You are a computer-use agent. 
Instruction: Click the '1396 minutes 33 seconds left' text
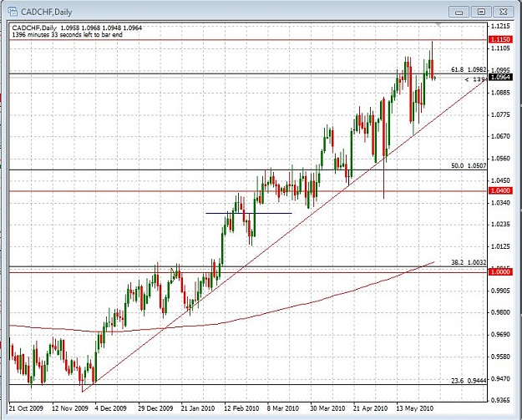[x=68, y=34]
